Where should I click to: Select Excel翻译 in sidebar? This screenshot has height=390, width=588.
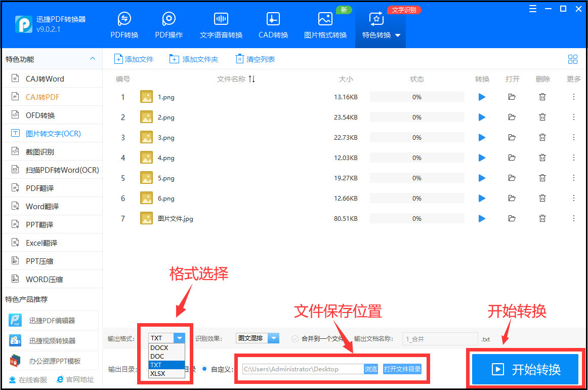52,243
